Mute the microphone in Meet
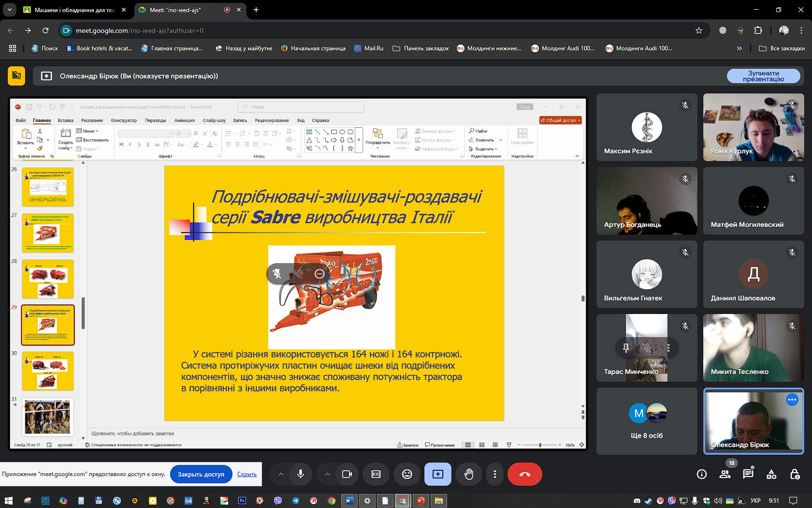Image resolution: width=812 pixels, height=508 pixels. (x=301, y=474)
